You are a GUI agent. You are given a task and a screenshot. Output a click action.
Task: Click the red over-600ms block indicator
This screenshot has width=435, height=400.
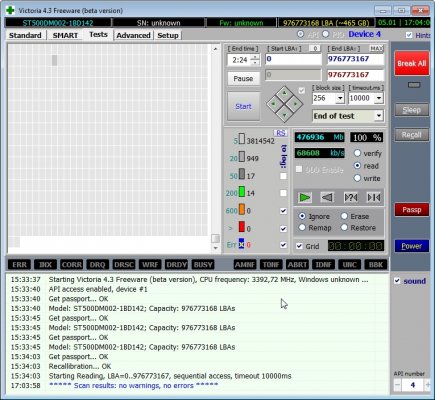pos(242,227)
